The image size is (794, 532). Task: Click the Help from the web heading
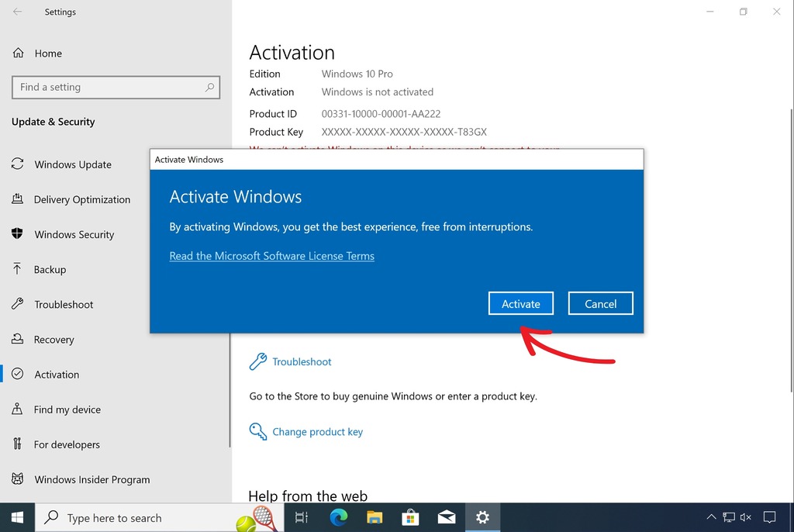click(308, 496)
